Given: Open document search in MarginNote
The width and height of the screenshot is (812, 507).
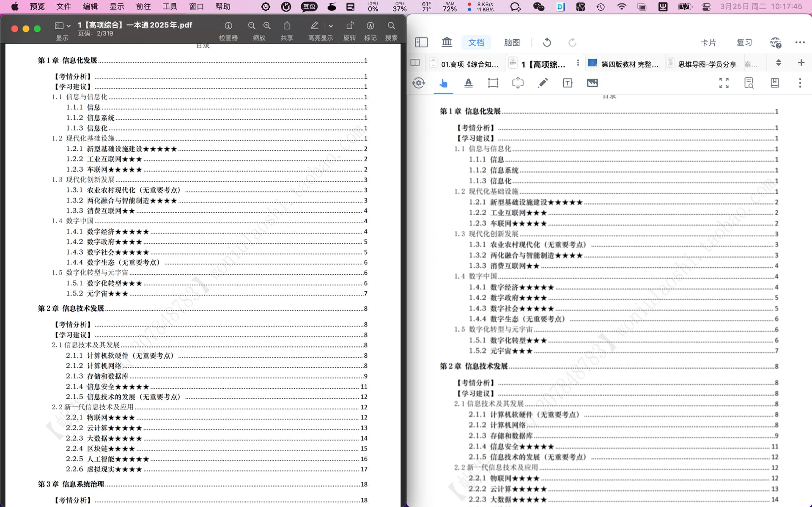Looking at the screenshot, I should (x=749, y=83).
